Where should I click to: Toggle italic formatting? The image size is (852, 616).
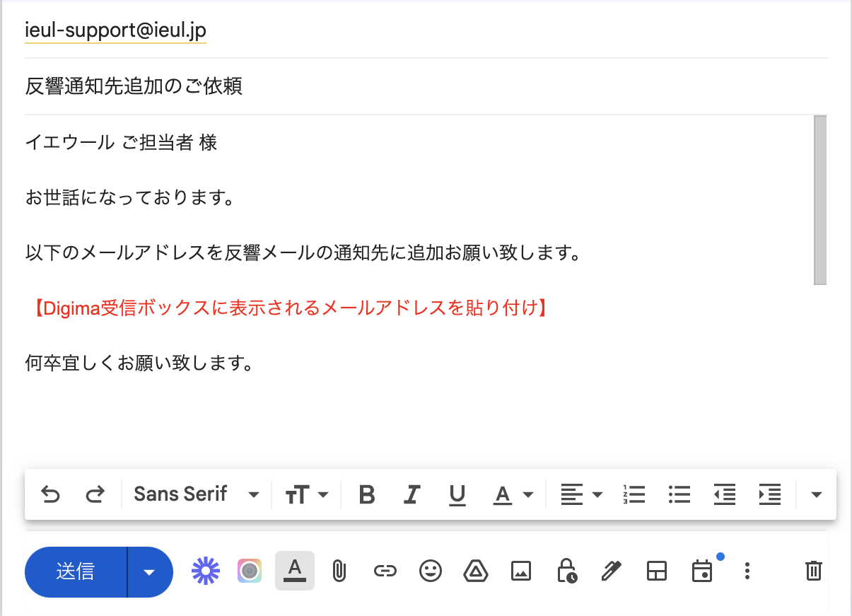tap(412, 494)
